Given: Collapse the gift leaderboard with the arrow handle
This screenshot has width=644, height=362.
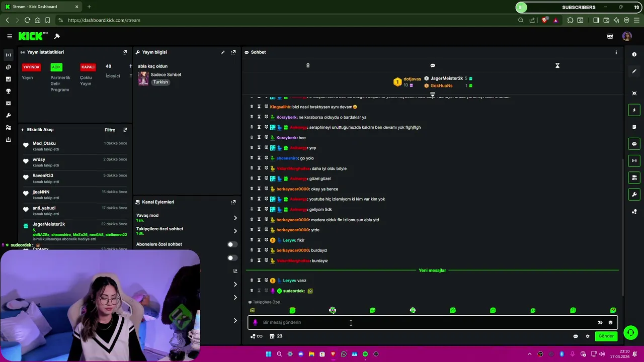Looking at the screenshot, I should [433, 94].
